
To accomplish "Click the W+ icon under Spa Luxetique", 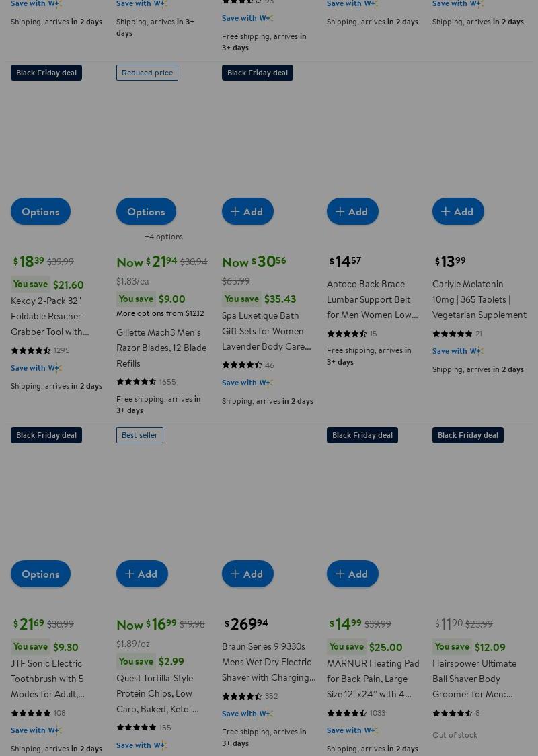I will (x=266, y=383).
